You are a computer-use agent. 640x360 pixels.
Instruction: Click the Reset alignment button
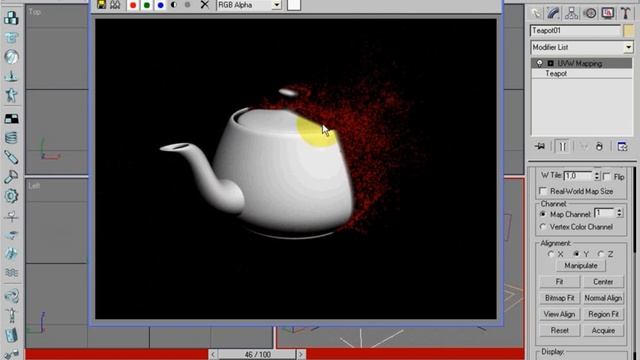point(560,331)
